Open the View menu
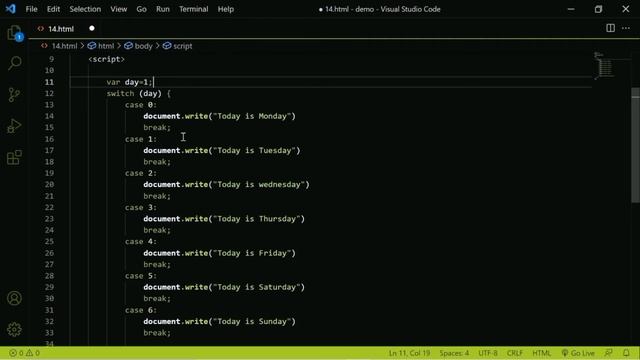Viewport: 640px width, 360px height. [x=118, y=9]
